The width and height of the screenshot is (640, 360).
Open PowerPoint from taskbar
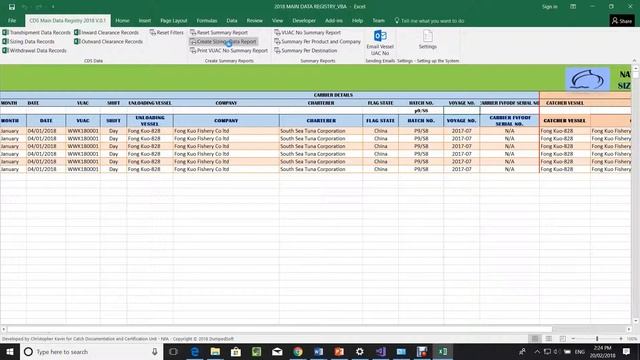click(x=339, y=351)
